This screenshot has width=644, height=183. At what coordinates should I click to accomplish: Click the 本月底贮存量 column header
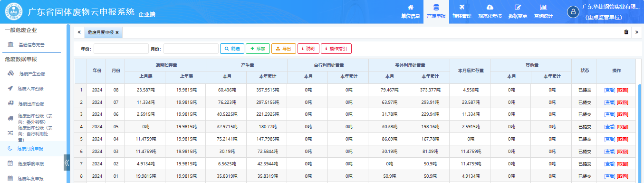coord(470,71)
